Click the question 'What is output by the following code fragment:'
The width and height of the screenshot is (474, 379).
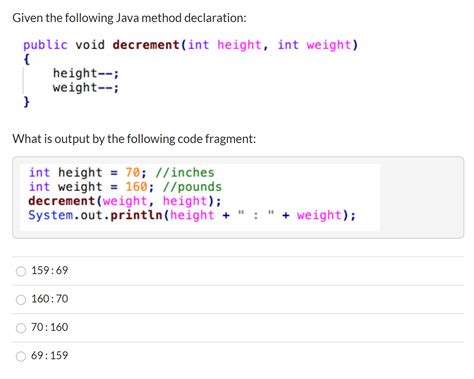[x=134, y=139]
